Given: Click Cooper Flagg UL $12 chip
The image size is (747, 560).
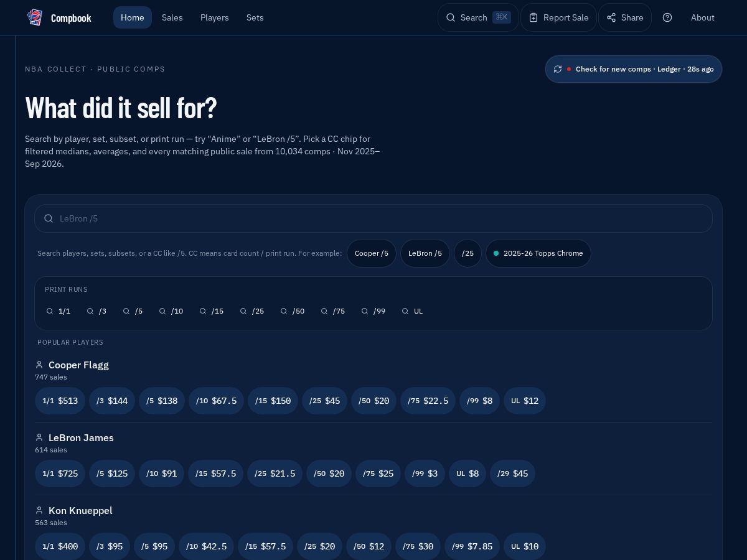Looking at the screenshot, I should pos(525,401).
